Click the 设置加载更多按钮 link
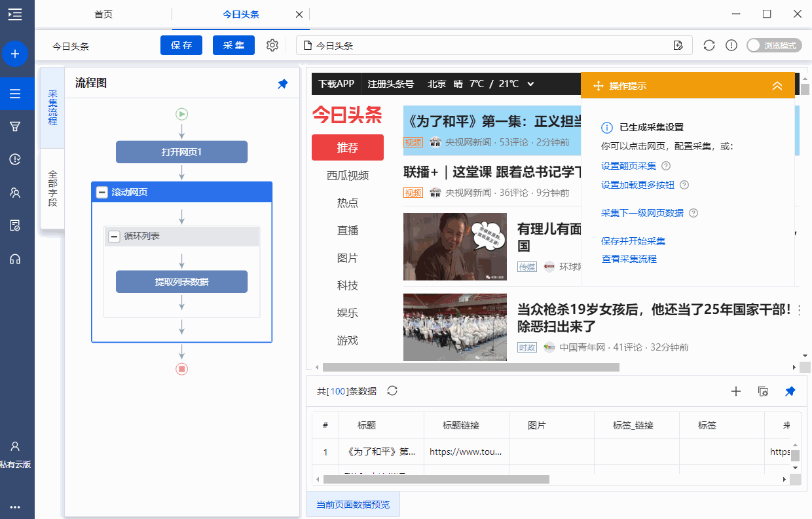Viewport: 812px width, 519px height. click(x=638, y=185)
